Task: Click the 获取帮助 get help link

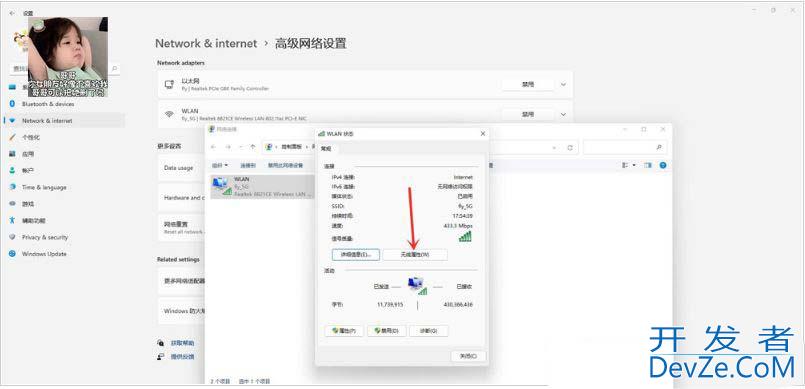Action: tap(182, 343)
